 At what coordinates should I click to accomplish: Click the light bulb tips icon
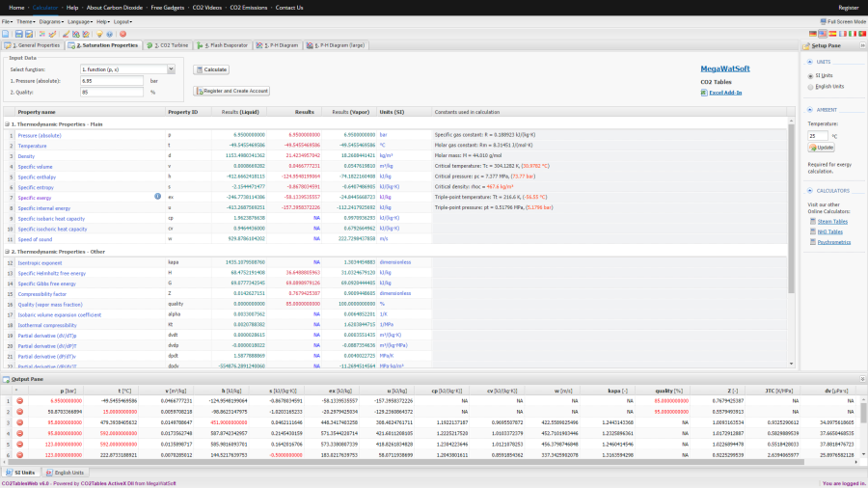[x=98, y=34]
